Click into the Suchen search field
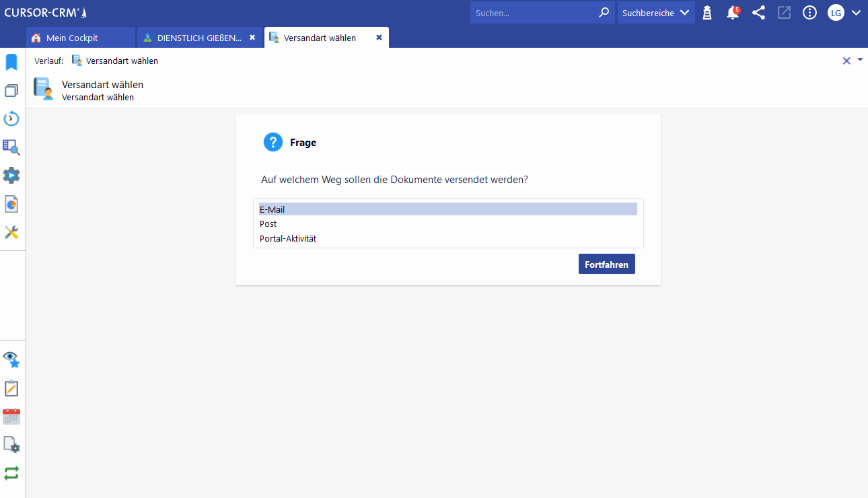868x498 pixels. pos(534,13)
